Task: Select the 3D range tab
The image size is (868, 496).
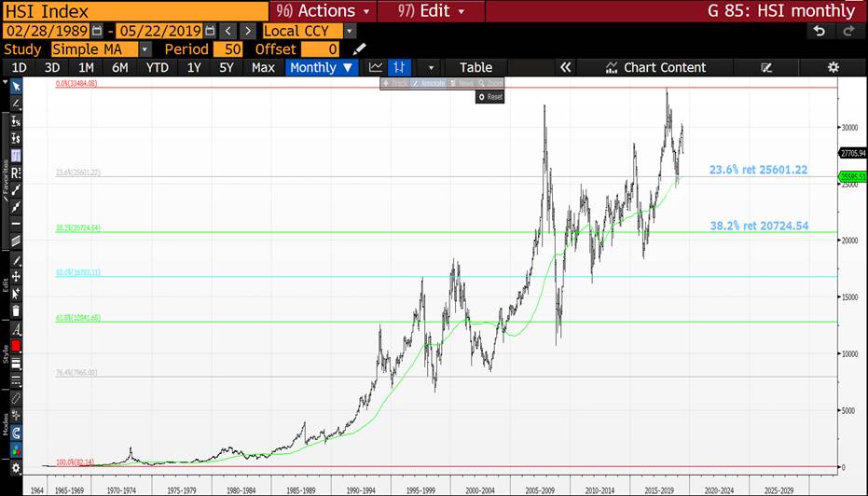Action: click(x=52, y=67)
